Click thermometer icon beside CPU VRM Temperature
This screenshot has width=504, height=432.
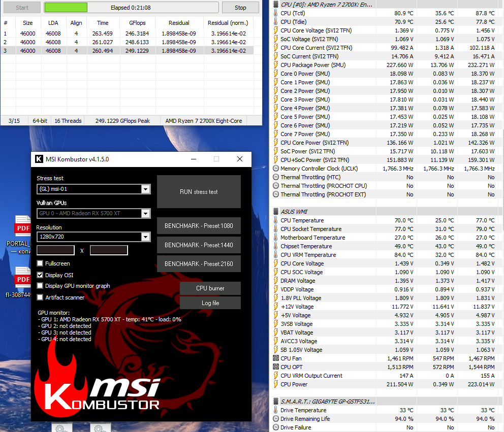pyautogui.click(x=276, y=255)
